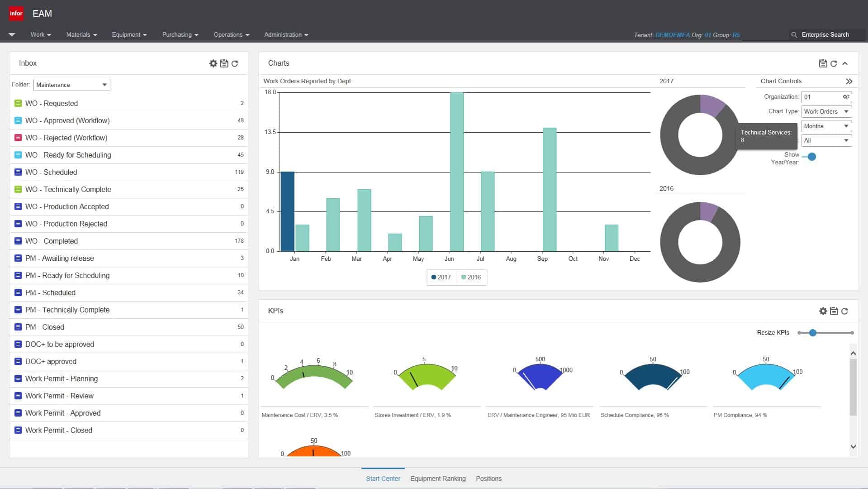Click WO - Ready for Scheduling icon
The height and width of the screenshot is (489, 868).
tap(18, 155)
